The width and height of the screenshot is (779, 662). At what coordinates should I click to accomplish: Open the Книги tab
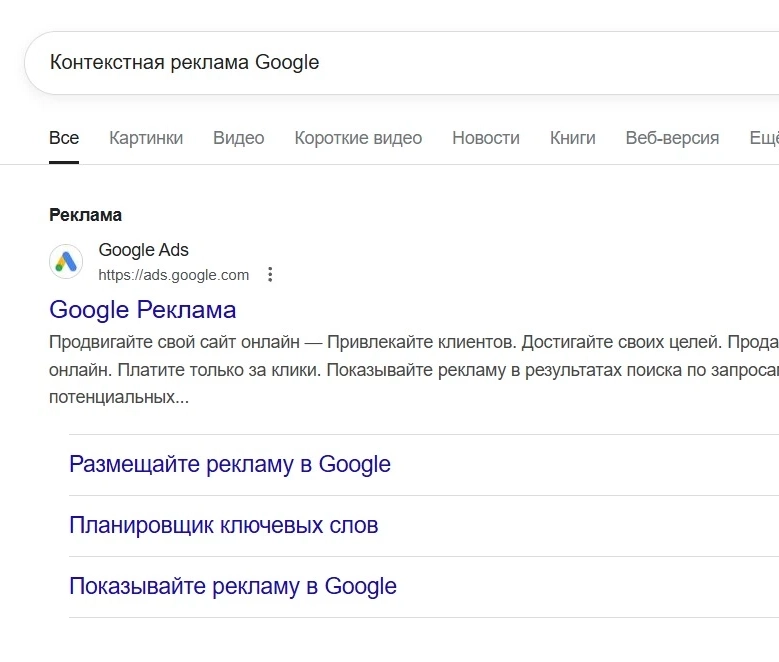[x=572, y=138]
